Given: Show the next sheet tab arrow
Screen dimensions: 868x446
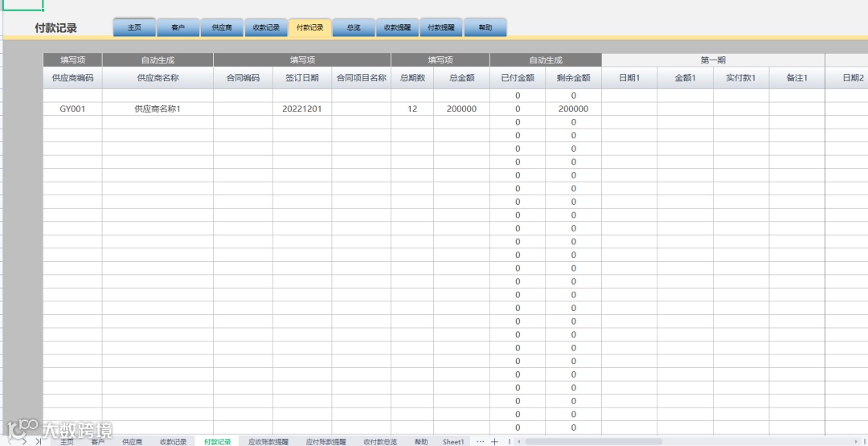Looking at the screenshot, I should pos(24,441).
